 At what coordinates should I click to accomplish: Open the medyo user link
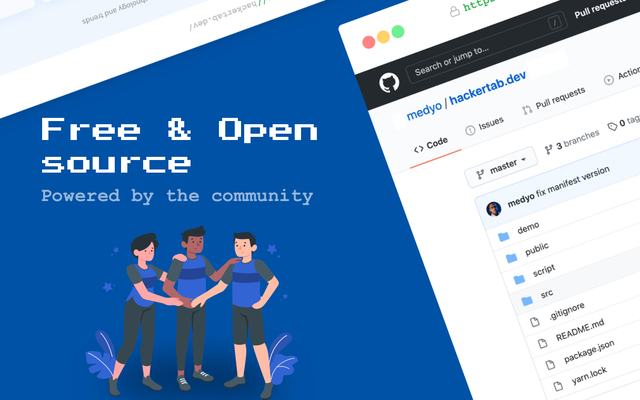424,110
